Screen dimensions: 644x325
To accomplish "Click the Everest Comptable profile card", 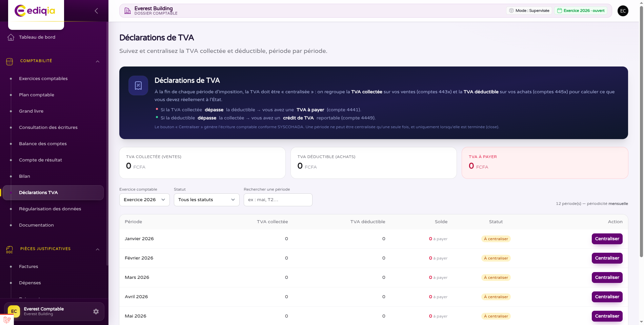I will pyautogui.click(x=54, y=311).
